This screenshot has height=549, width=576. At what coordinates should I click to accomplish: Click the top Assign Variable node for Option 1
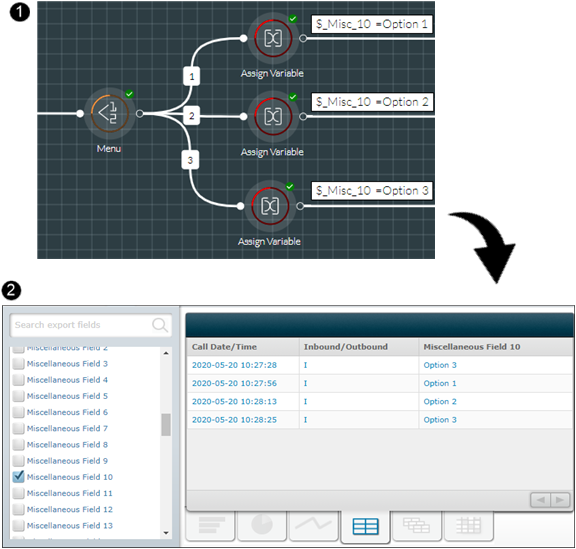[273, 38]
